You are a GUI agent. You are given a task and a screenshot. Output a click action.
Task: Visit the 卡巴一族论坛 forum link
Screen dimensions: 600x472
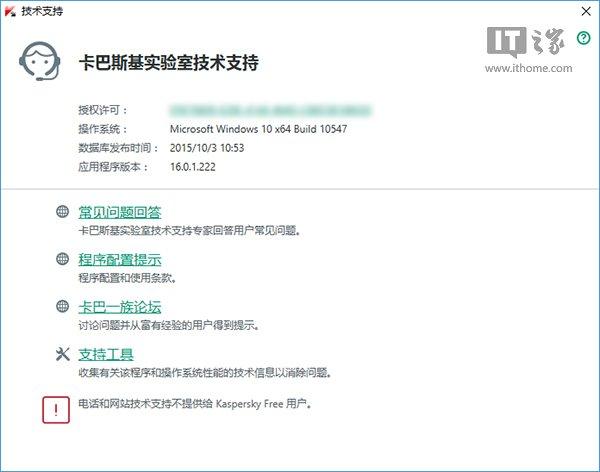coord(120,307)
